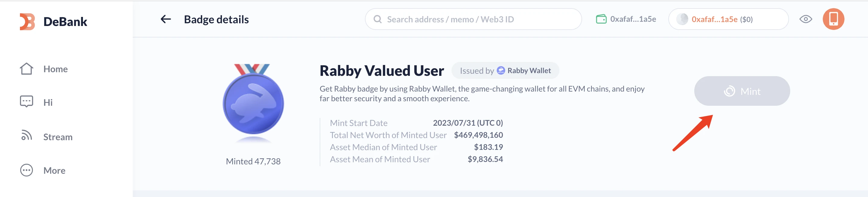Screen dimensions: 868x197
Task: Click the More ellipsis circle icon
Action: click(x=26, y=170)
